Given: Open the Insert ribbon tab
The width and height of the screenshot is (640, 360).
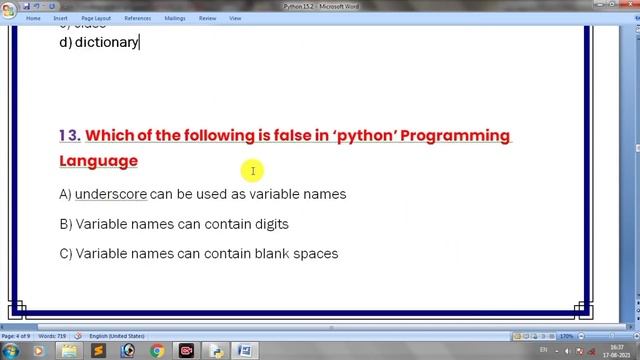Looking at the screenshot, I should [x=60, y=18].
